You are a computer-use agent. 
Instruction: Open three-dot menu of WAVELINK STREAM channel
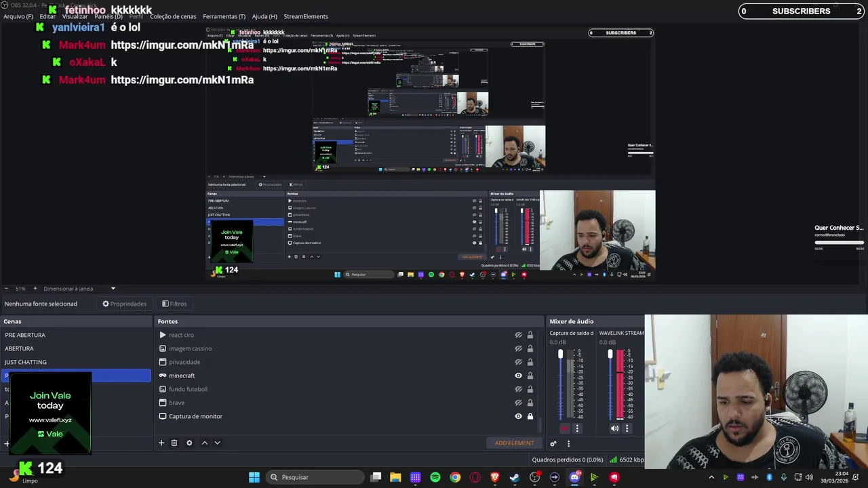point(627,428)
